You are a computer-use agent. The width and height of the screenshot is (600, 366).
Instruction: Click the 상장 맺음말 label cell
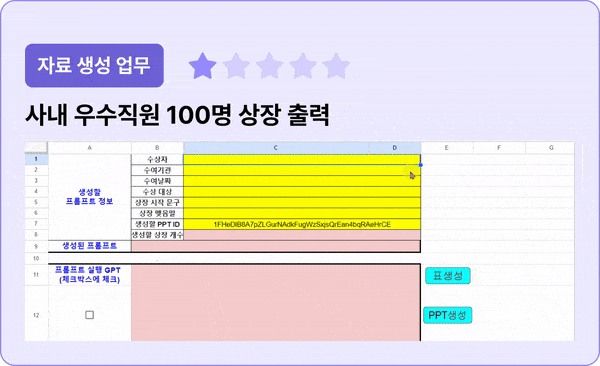[157, 213]
